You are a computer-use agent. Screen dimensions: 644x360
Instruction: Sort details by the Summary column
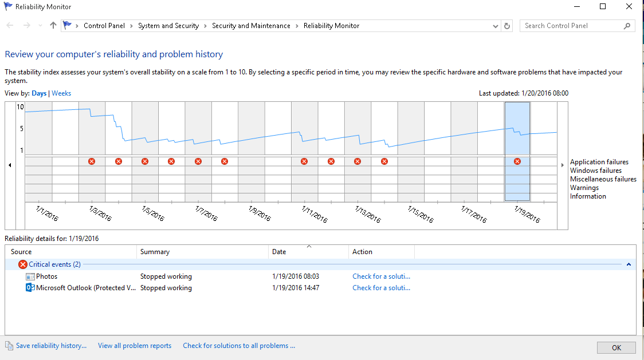pyautogui.click(x=202, y=252)
